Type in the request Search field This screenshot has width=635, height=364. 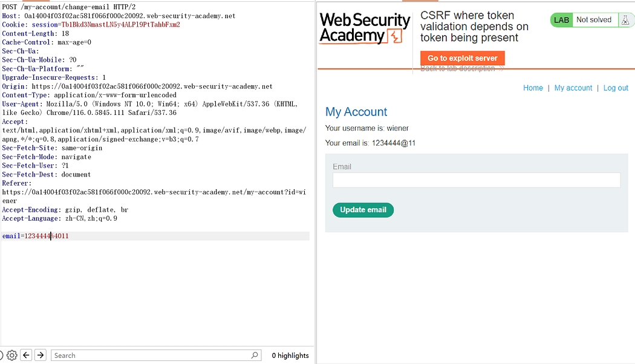pos(151,356)
